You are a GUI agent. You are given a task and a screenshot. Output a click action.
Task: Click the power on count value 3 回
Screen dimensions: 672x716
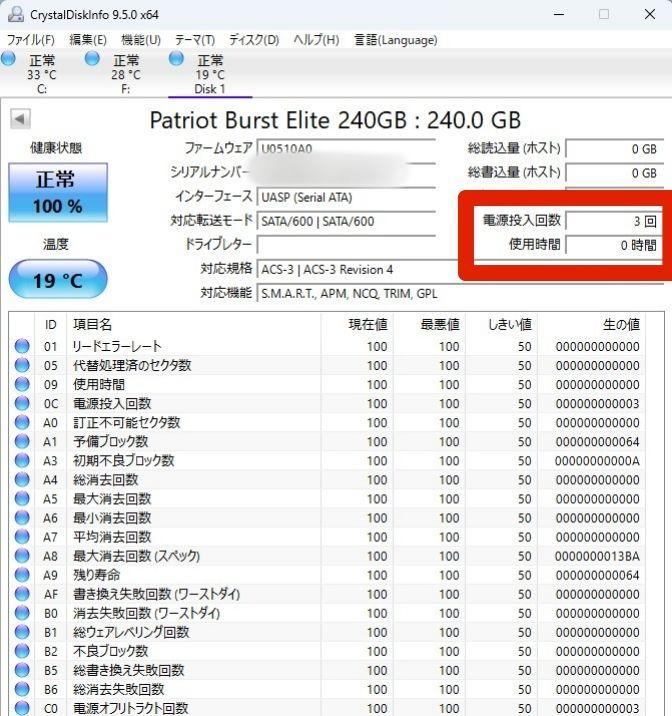[x=614, y=221]
